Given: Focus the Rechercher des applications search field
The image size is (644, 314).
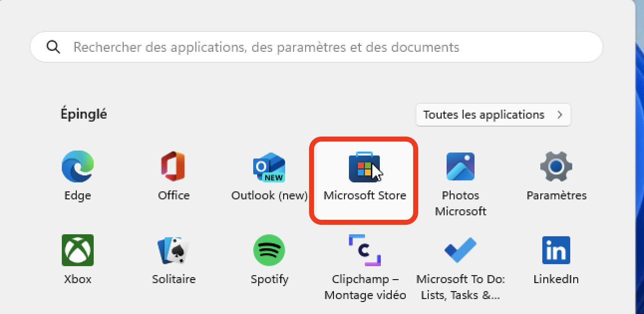Looking at the screenshot, I should click(317, 47).
